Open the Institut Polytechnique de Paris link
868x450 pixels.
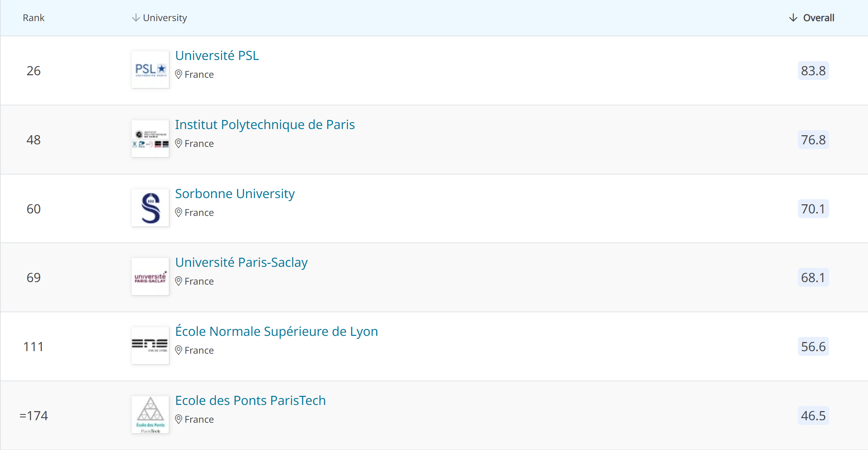click(265, 125)
